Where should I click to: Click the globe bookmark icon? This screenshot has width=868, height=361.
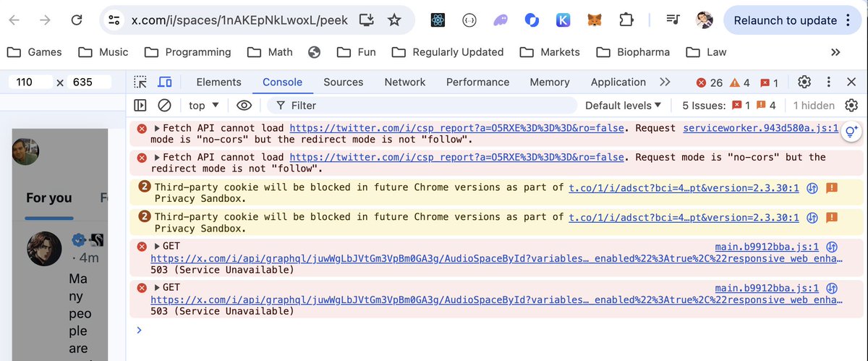tap(314, 52)
